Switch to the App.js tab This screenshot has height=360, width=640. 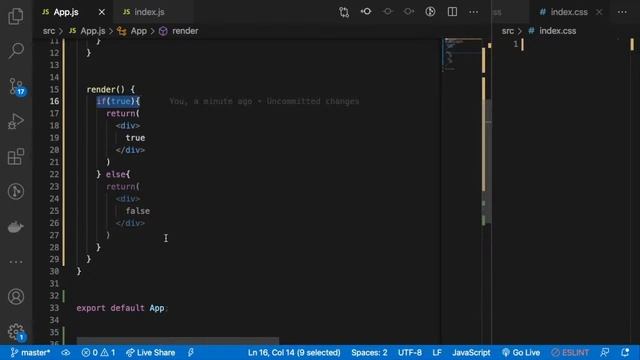pyautogui.click(x=66, y=12)
